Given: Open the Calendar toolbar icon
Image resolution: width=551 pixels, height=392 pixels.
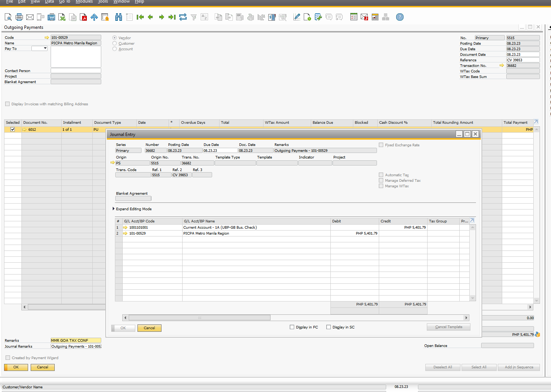Looking at the screenshot, I should click(375, 17).
